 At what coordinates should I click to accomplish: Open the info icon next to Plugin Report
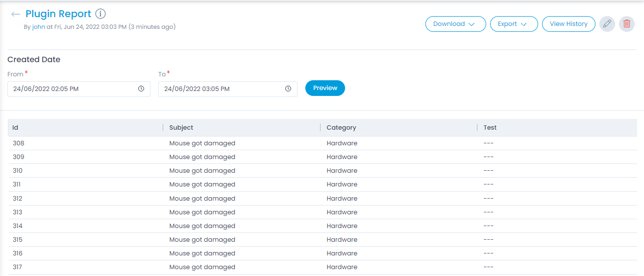[x=100, y=14]
